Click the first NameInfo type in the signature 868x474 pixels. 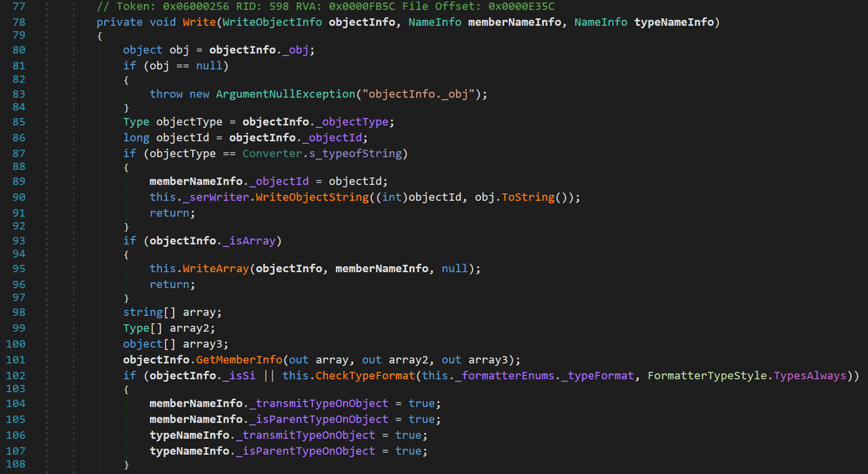coord(435,22)
